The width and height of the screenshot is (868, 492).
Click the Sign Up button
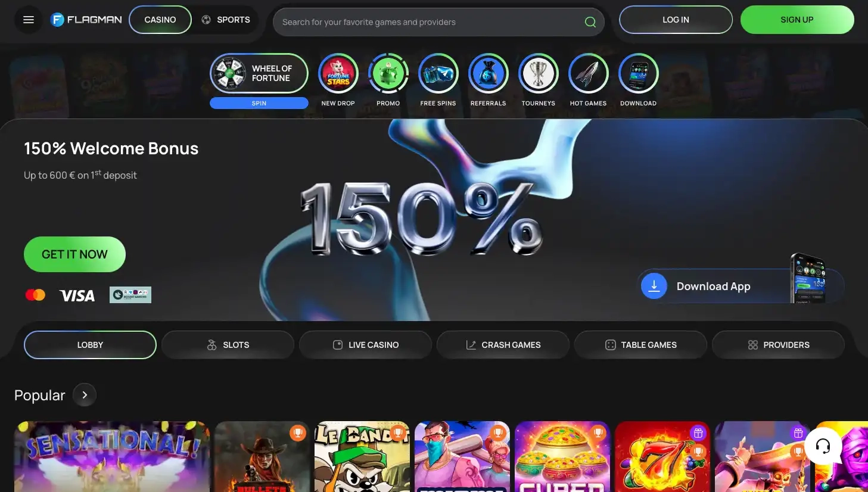pos(797,20)
